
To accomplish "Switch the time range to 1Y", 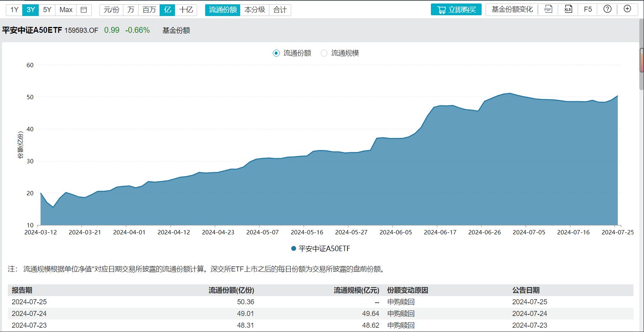I will pos(14,10).
